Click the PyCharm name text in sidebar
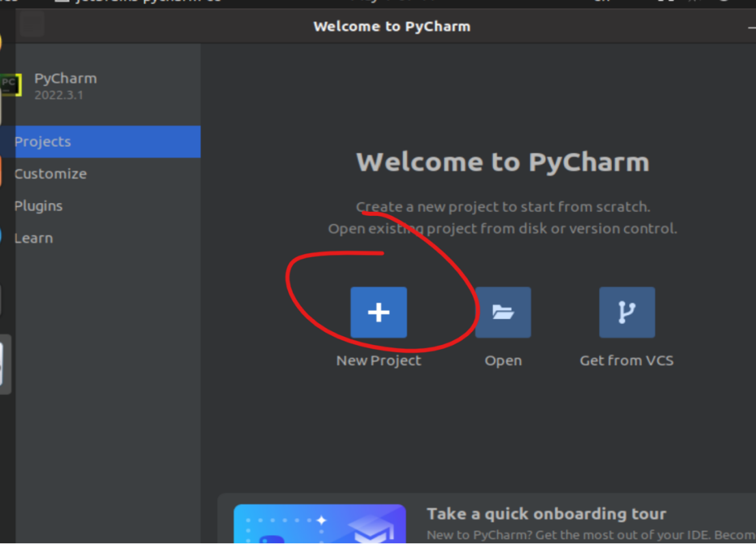The width and height of the screenshot is (756, 544). pos(66,78)
